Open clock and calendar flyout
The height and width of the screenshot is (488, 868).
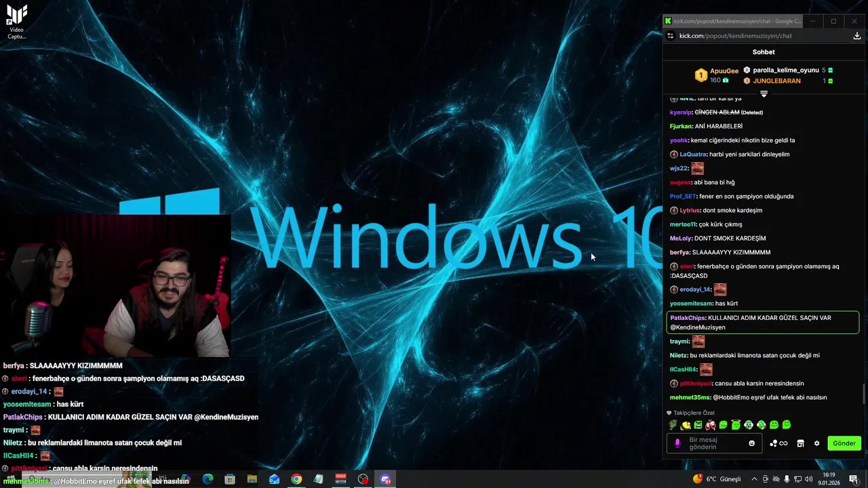click(829, 479)
